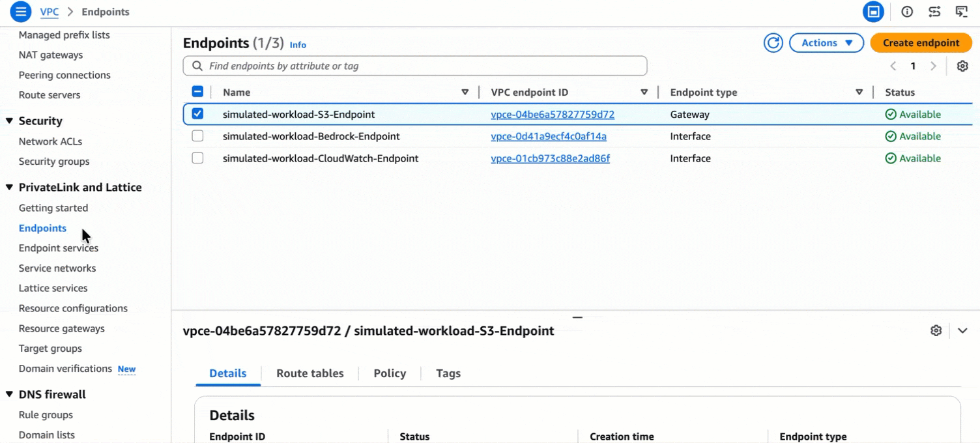Collapse the details panel chevron

click(x=962, y=330)
